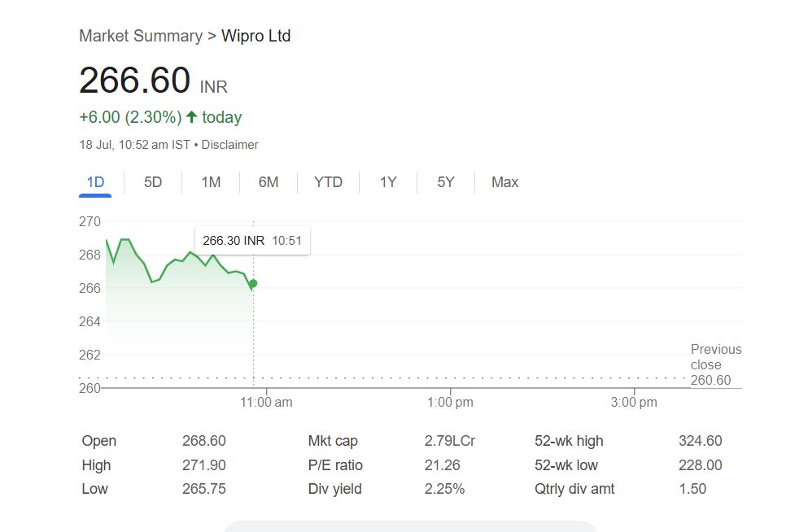The image size is (795, 532).
Task: Click the Previous close 260.60 label
Action: [715, 364]
